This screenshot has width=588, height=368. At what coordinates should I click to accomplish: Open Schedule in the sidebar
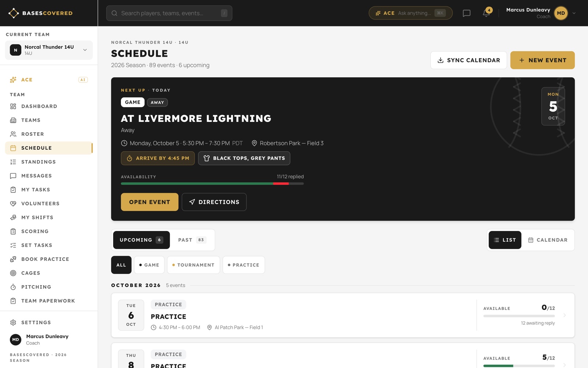(x=49, y=148)
